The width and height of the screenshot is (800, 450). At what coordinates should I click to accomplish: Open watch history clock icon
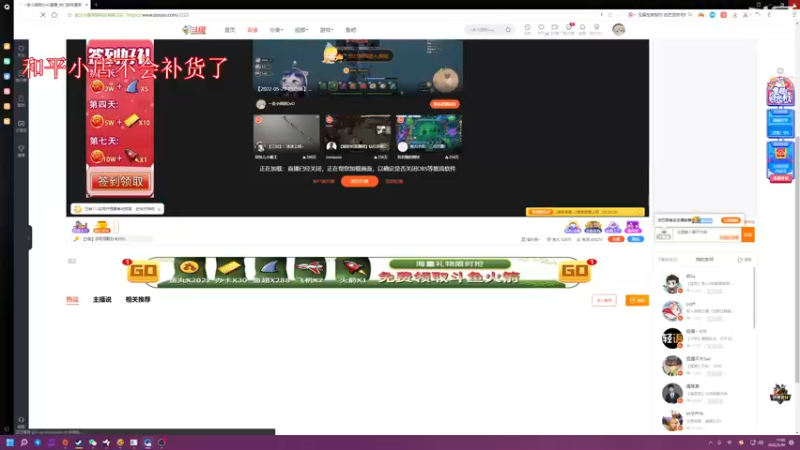[x=528, y=29]
